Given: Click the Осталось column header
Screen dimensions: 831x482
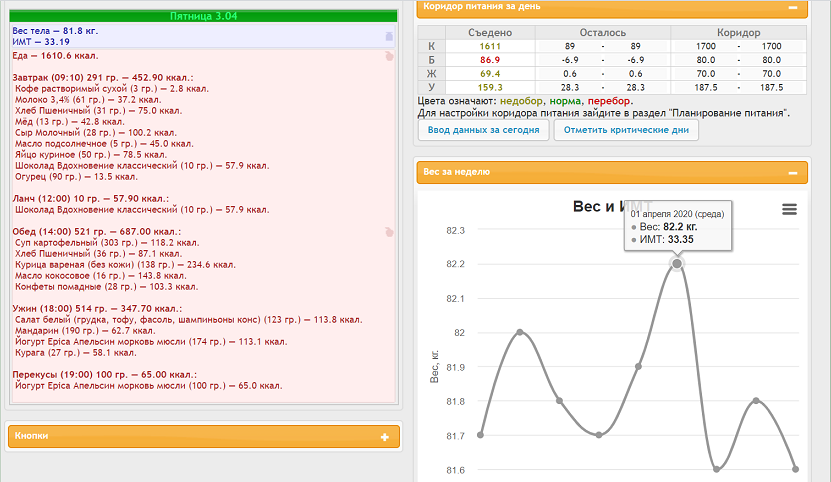Looking at the screenshot, I should [x=603, y=33].
